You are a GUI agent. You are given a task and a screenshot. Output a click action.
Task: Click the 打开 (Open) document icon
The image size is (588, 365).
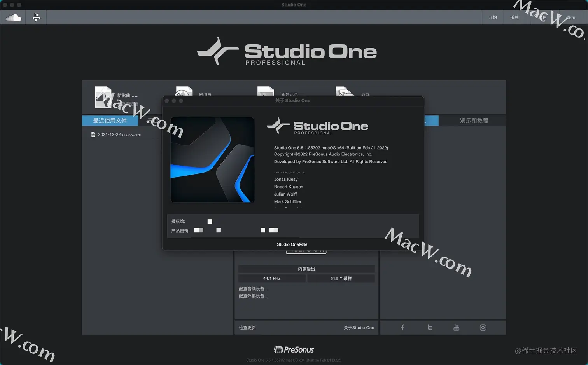345,91
